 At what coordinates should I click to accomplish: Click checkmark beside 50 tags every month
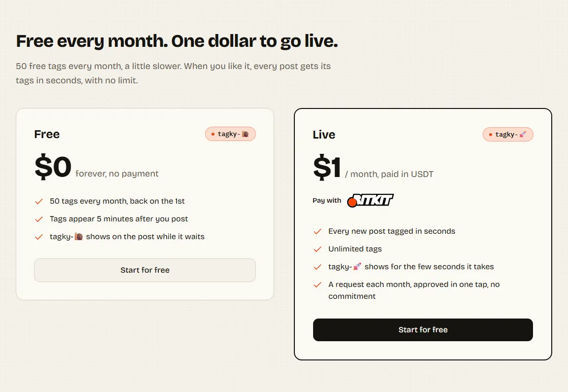pos(39,202)
